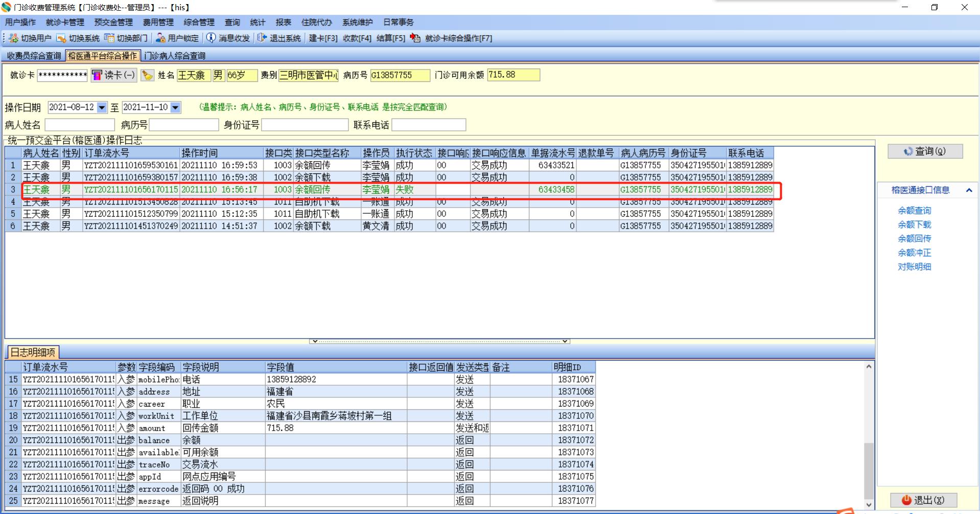Open the 住院代办 menu
Image resolution: width=980 pixels, height=514 pixels.
pyautogui.click(x=317, y=23)
